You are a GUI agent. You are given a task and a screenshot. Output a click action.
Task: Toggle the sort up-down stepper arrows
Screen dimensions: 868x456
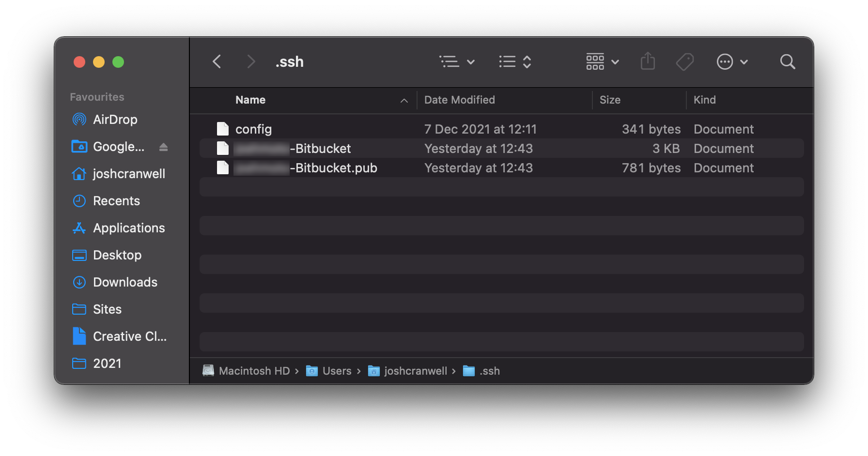527,61
